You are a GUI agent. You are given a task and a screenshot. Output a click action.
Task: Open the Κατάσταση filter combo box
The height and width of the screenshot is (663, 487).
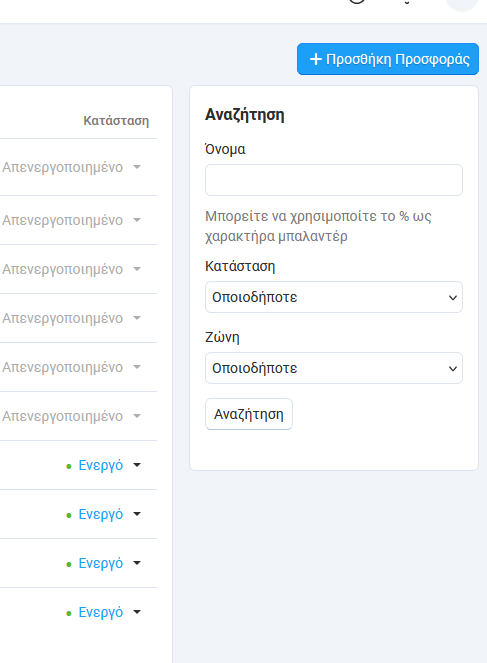pos(334,297)
